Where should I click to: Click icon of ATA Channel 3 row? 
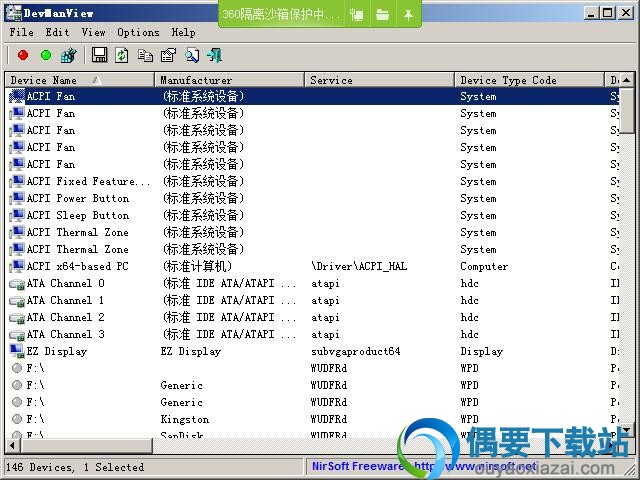tap(17, 335)
